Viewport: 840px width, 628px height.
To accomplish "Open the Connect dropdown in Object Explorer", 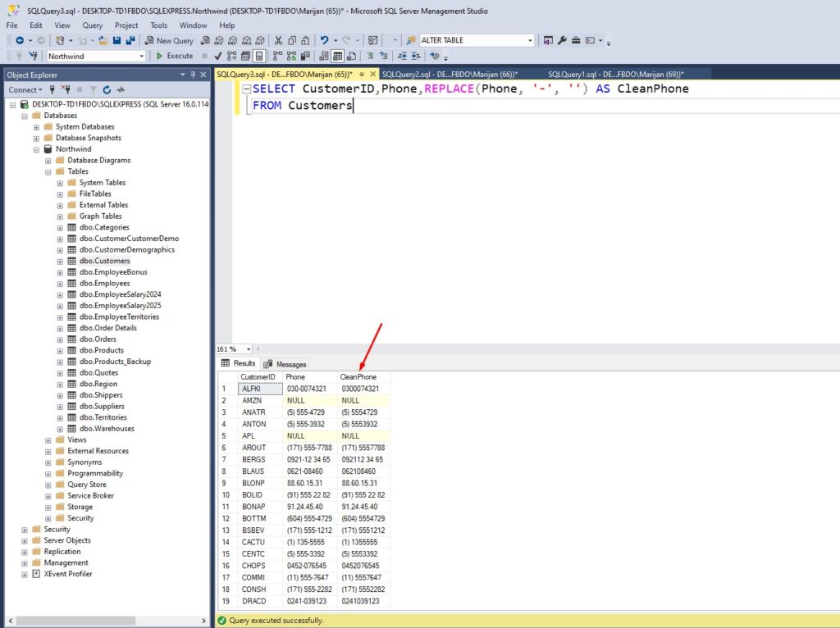I will pos(25,89).
